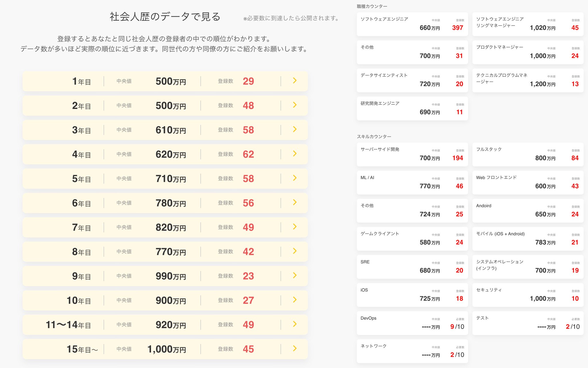This screenshot has height=368, width=588.
Task: Open the 1年目 row chevron arrow
Action: click(x=295, y=81)
